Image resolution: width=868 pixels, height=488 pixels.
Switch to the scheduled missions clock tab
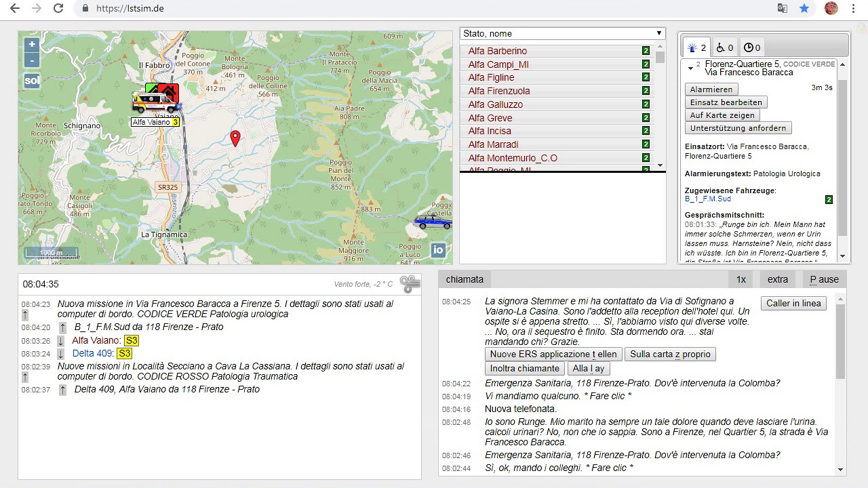point(752,47)
